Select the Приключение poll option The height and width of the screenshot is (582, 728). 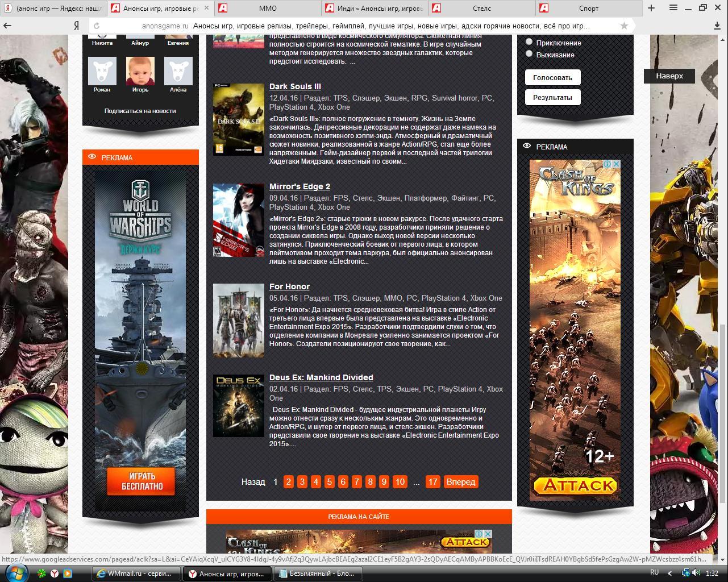pos(529,42)
